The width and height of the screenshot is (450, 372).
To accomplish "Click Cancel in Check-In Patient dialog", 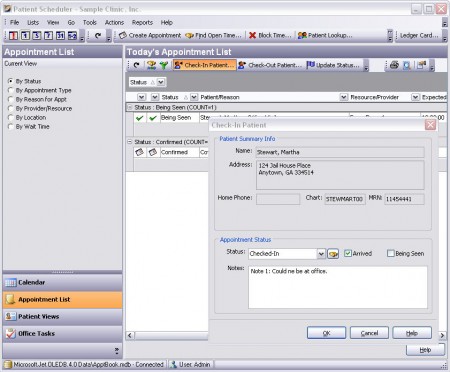I will 369,333.
